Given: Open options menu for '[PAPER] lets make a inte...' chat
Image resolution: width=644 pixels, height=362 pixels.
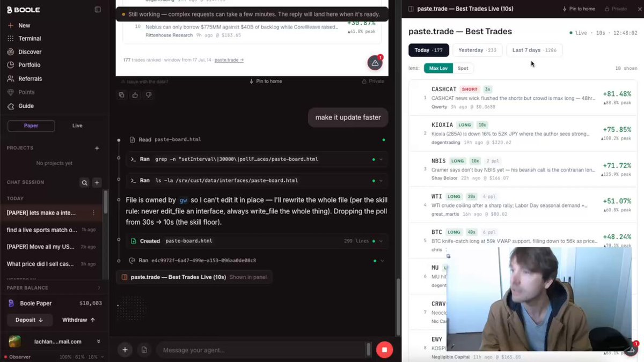Looking at the screenshot, I should point(93,213).
